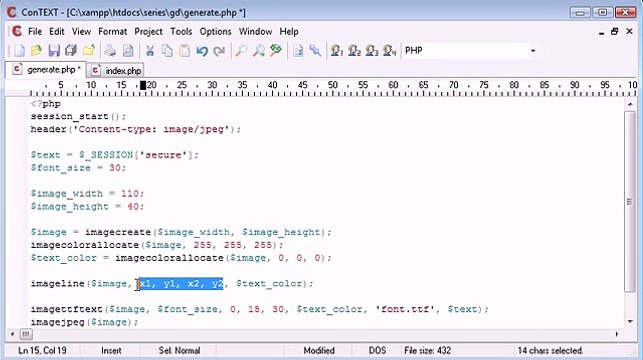Image resolution: width=643 pixels, height=360 pixels.
Task: Click the vertical scrollbar down arrow
Action: coord(630,322)
